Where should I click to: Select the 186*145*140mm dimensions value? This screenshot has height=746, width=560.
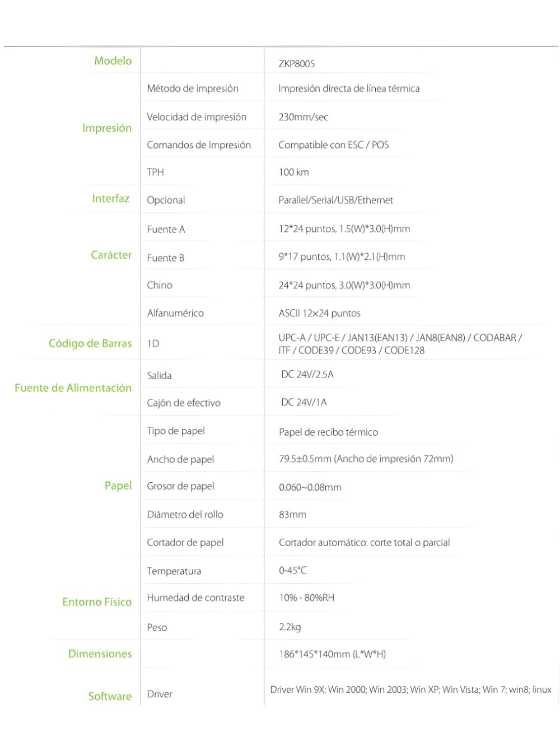(332, 654)
